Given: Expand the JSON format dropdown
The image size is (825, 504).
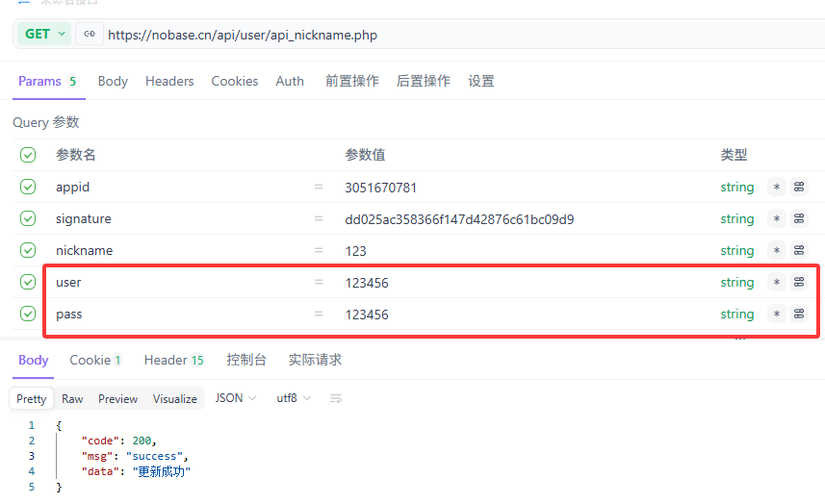Looking at the screenshot, I should point(236,398).
